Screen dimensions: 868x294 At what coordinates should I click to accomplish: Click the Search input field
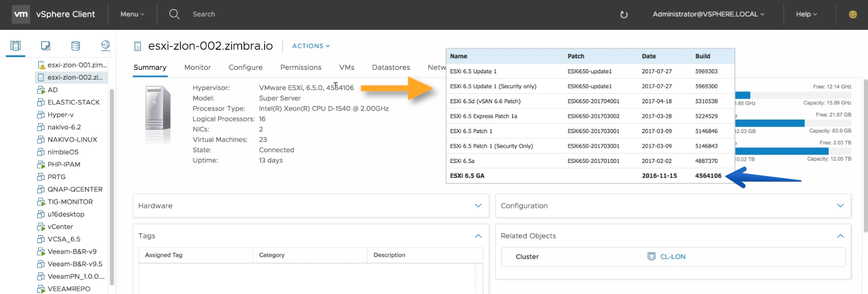[204, 14]
